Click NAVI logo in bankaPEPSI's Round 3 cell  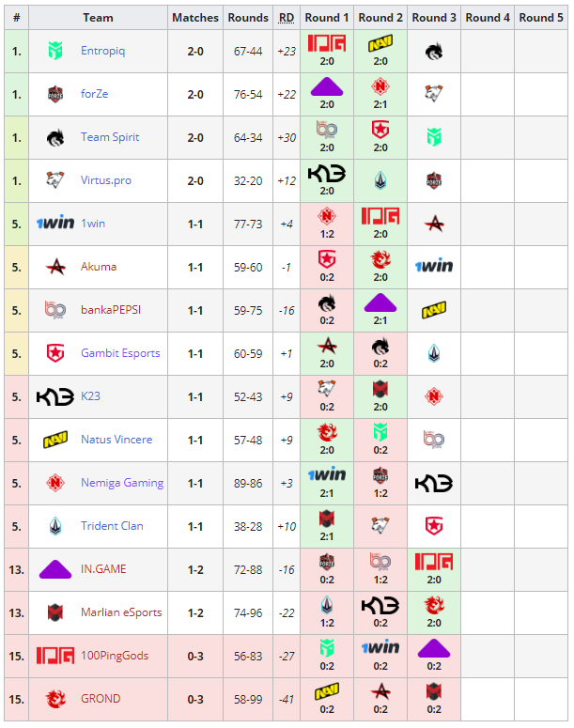[433, 310]
